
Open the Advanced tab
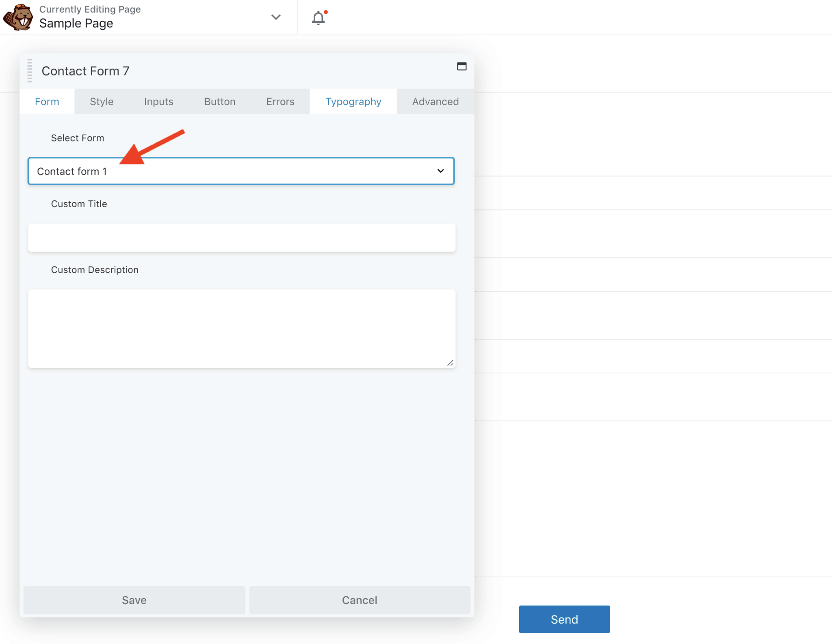tap(435, 102)
